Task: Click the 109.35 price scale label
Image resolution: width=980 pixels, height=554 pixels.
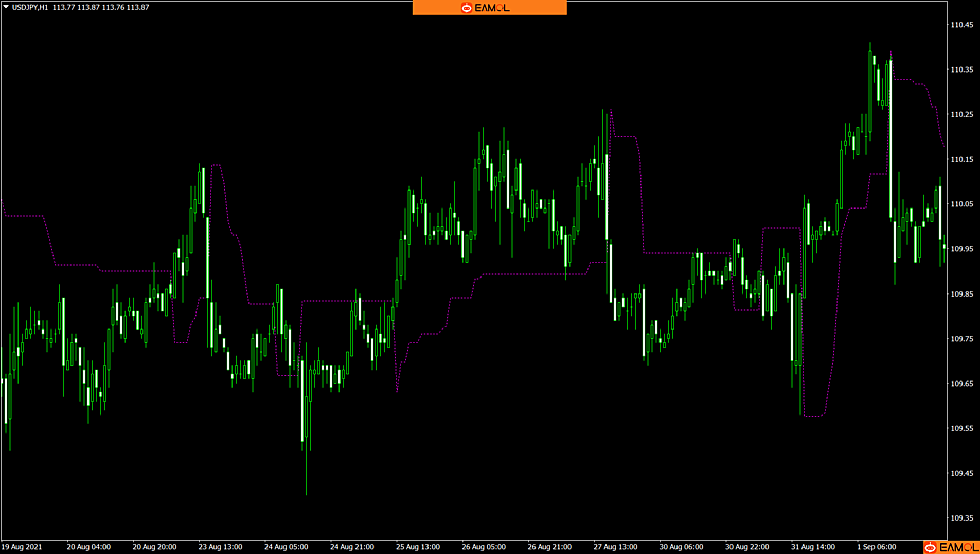Action: [961, 518]
